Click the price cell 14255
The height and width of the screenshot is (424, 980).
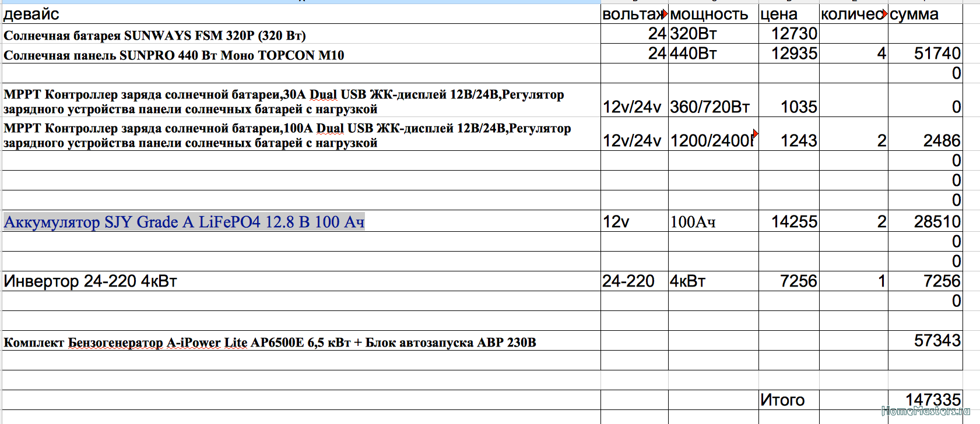click(789, 221)
